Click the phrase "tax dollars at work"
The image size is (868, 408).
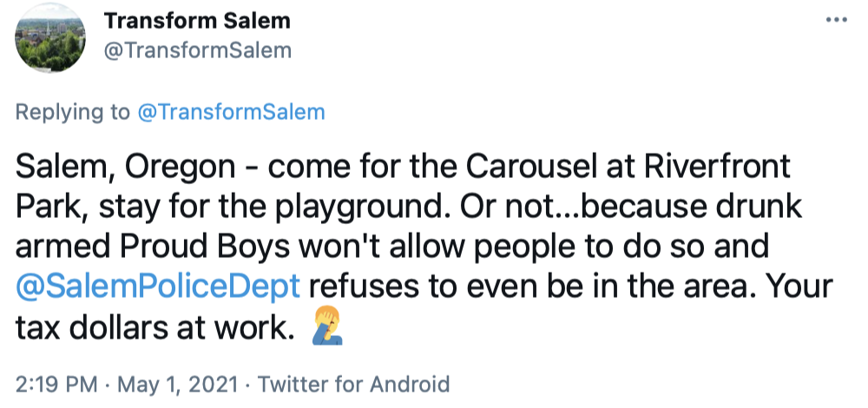[x=157, y=329]
